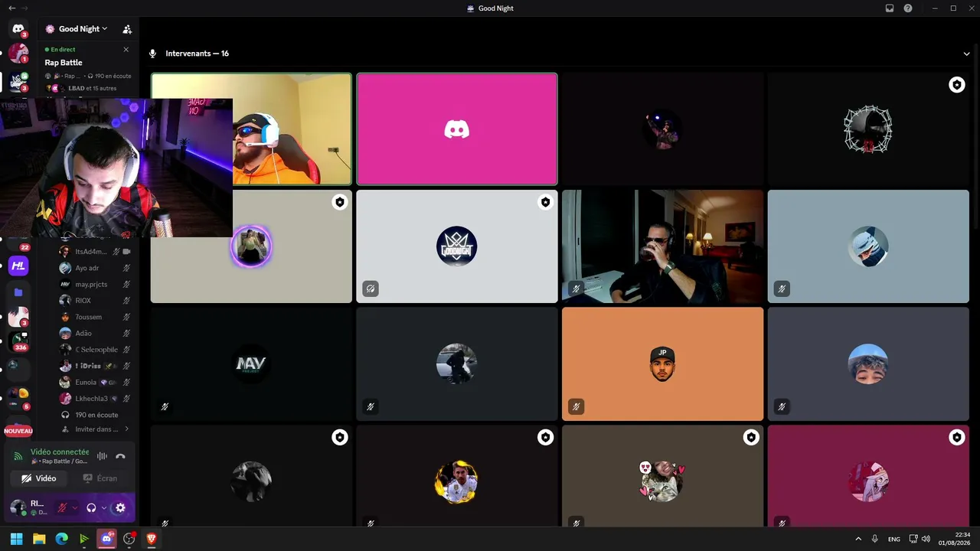
Task: Go back with the title bar arrow
Action: pos(11,8)
